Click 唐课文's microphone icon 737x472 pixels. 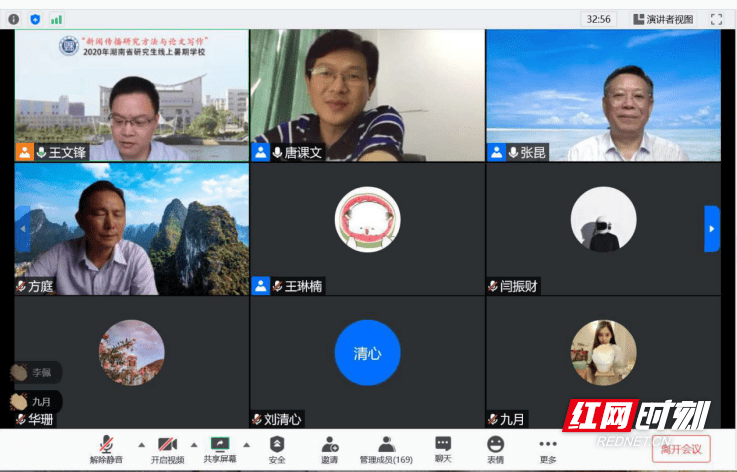coord(277,153)
